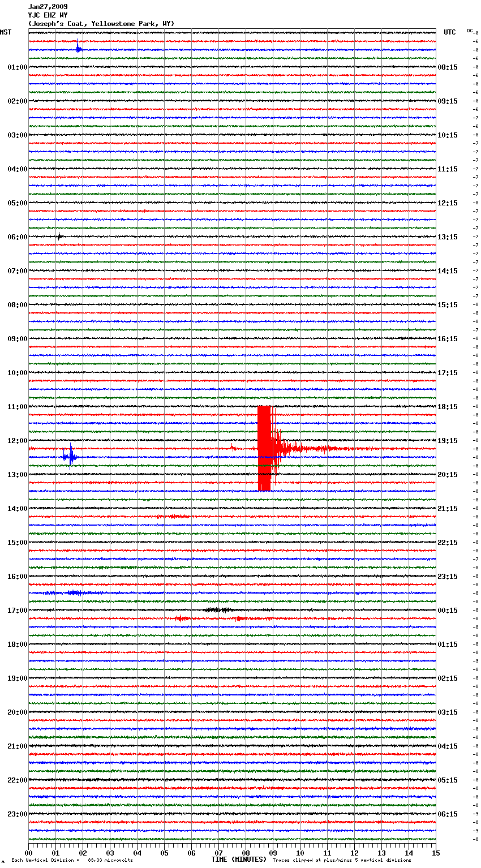Click the "00" minute tick on bottom axis

29,853
